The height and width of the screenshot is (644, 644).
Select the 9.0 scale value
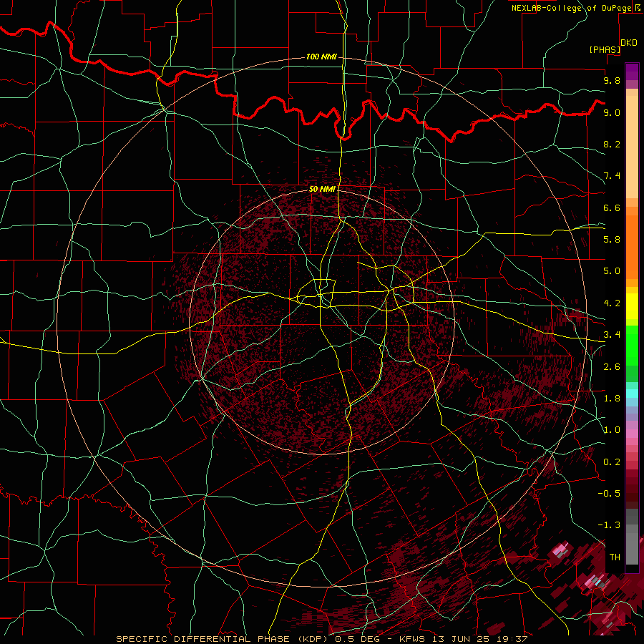612,112
